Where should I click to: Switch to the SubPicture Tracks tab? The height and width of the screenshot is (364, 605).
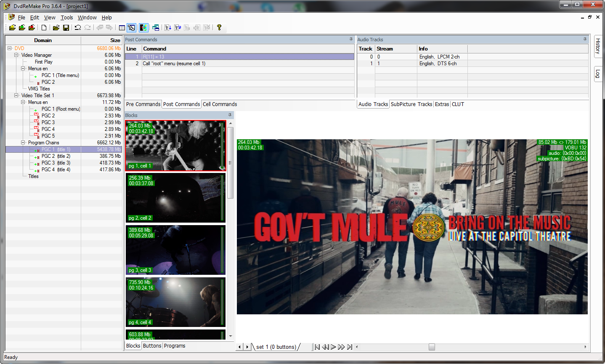(x=411, y=104)
